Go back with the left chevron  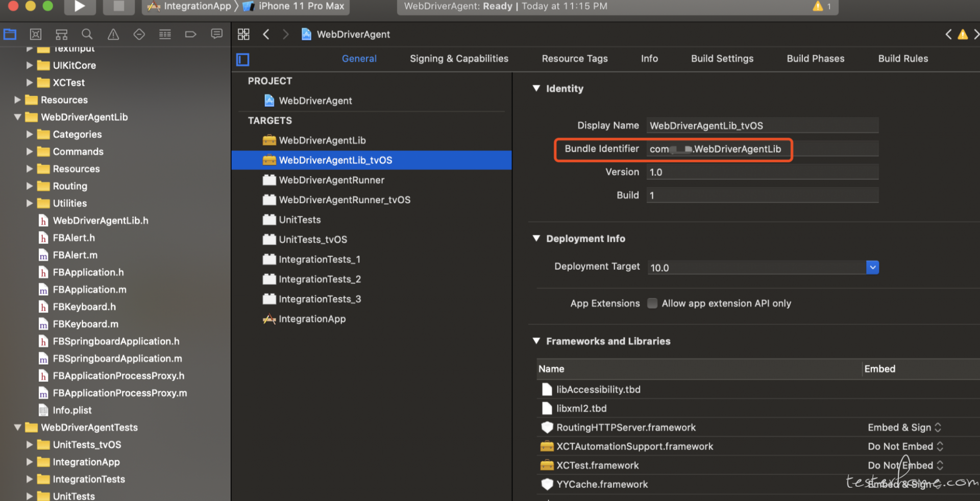(x=266, y=34)
